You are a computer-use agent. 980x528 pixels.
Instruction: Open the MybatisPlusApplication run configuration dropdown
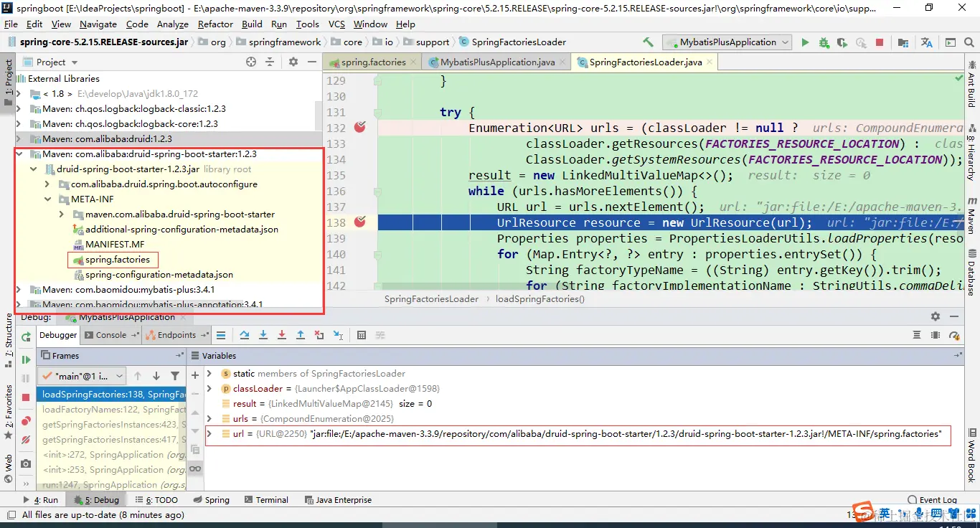727,42
